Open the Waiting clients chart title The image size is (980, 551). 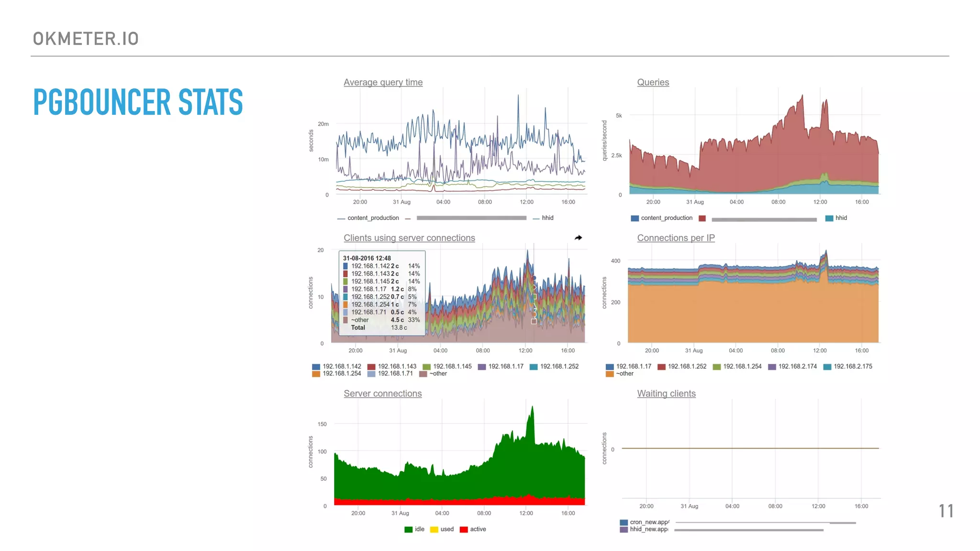coord(666,393)
